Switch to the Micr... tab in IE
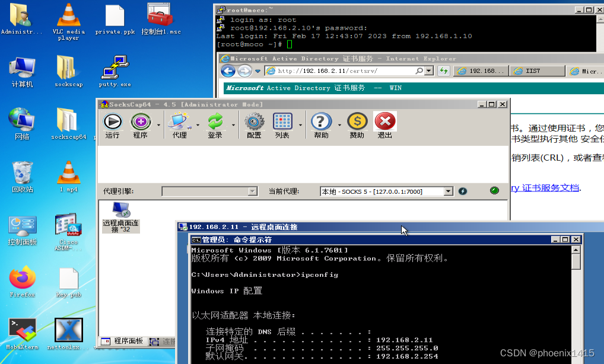Viewport: 604px width, 364px height. pyautogui.click(x=585, y=71)
